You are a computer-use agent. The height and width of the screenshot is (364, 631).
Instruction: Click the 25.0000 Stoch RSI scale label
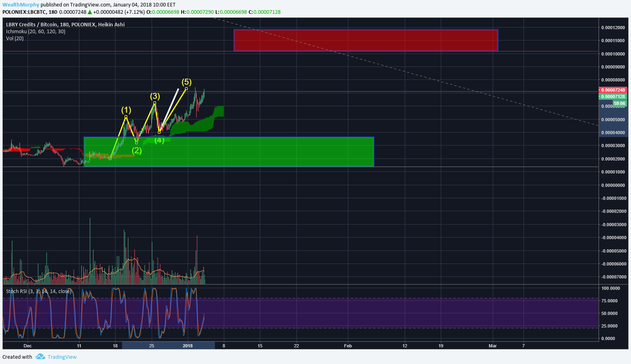pos(610,326)
